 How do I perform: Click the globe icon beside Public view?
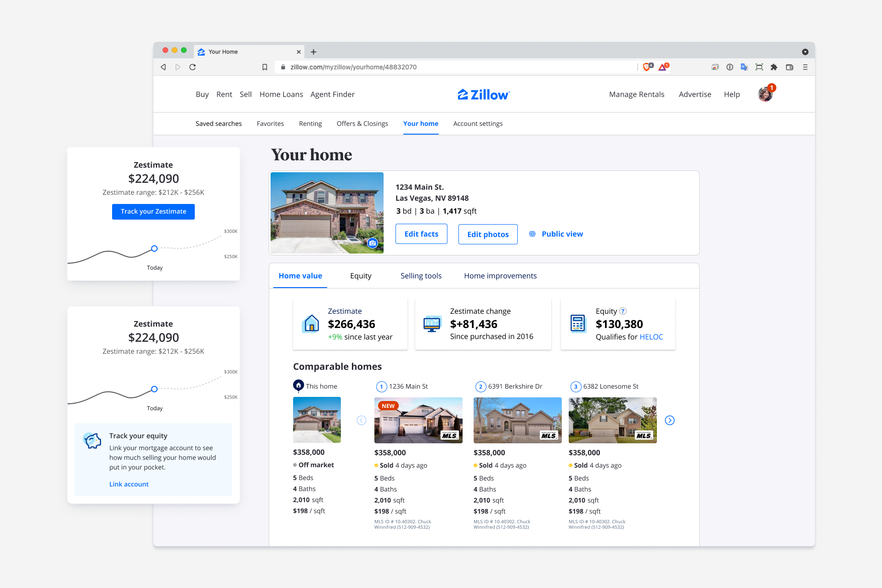click(532, 234)
